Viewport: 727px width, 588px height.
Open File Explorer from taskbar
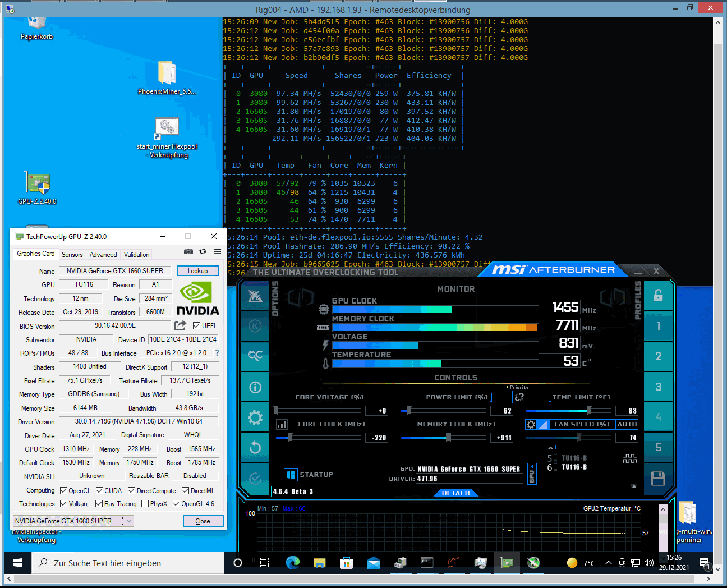pos(319,563)
